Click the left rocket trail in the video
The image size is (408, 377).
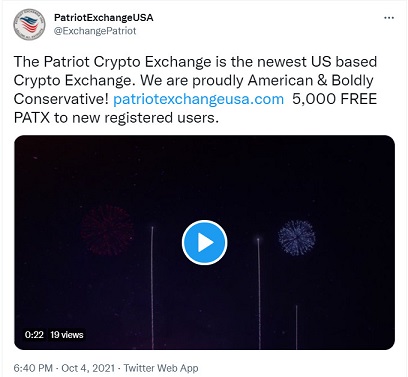pos(152,288)
